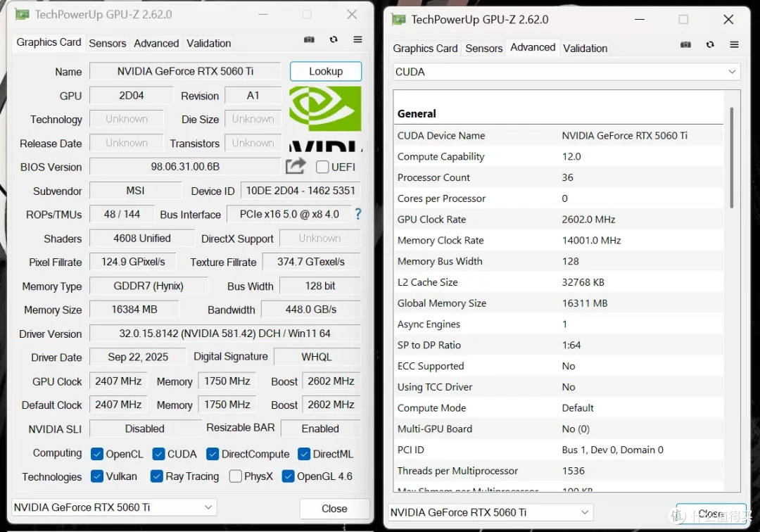Click Bus Interface value PCIe x16 5.0
The image size is (760, 532).
[289, 214]
